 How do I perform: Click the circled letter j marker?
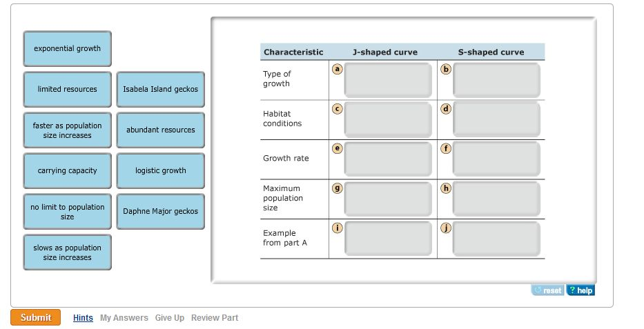pos(446,228)
